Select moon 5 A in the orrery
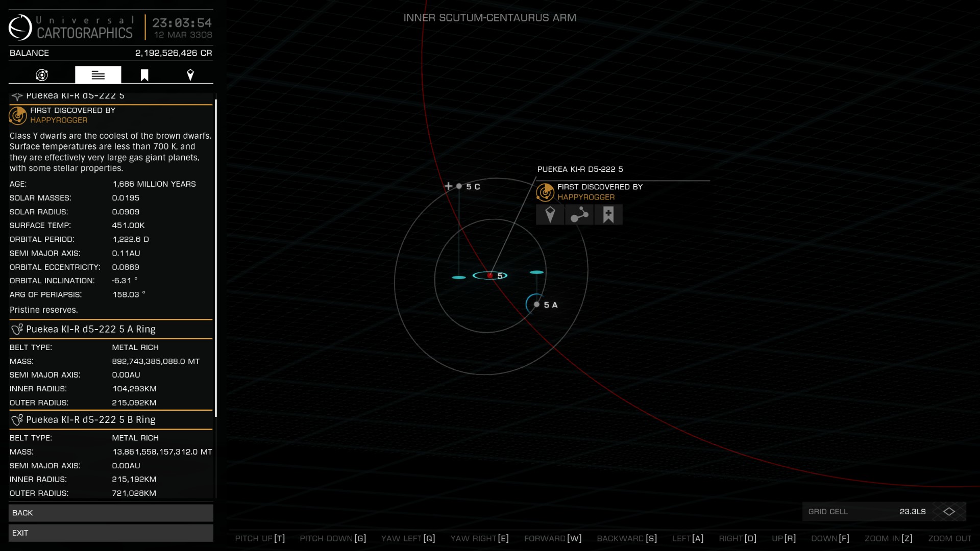 pyautogui.click(x=536, y=305)
